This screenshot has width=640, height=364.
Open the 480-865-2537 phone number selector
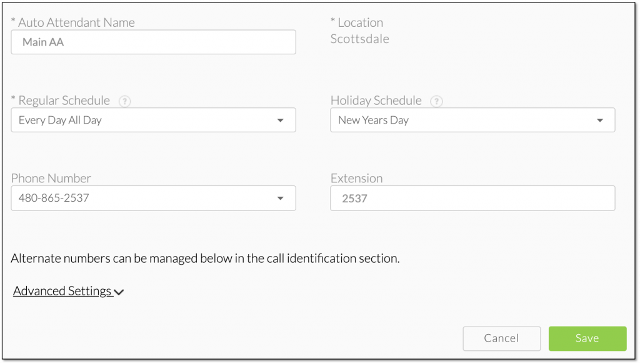coord(154,198)
